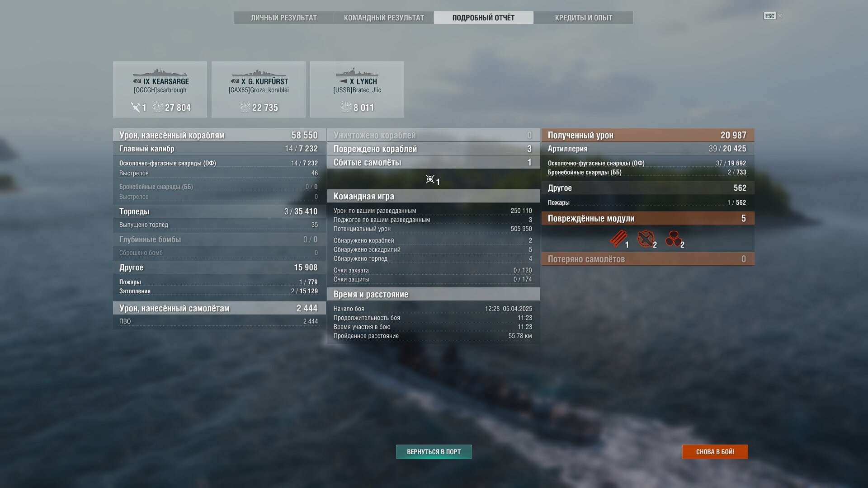Click the X Lynch player card
This screenshot has height=488, width=868.
357,89
